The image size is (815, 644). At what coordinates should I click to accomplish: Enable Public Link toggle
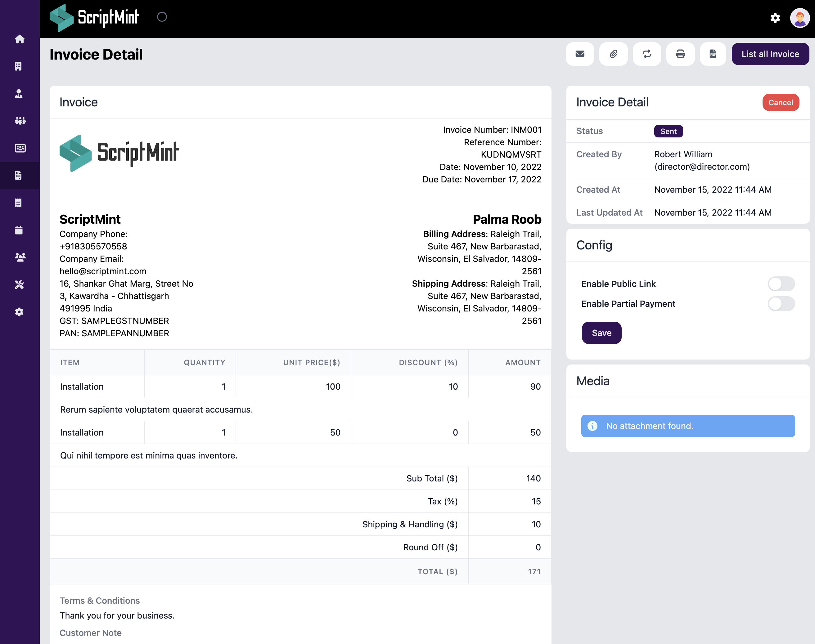click(781, 284)
